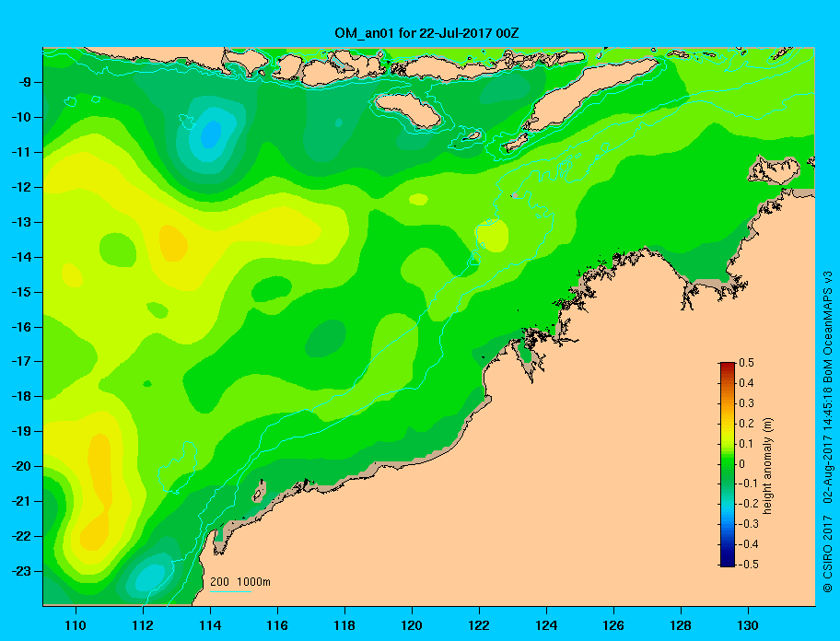Click longitude label '124' on bottom axis
The width and height of the screenshot is (840, 641).
546,625
